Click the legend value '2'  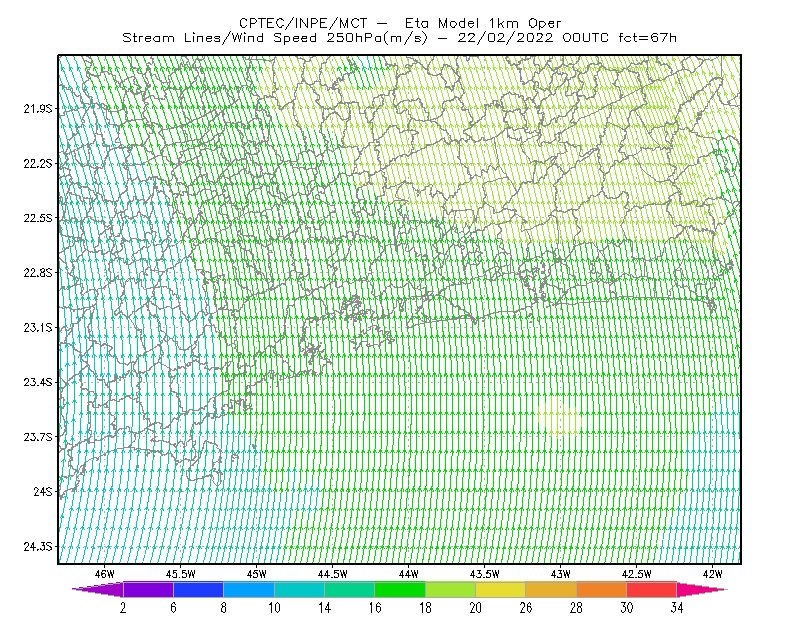(x=123, y=608)
